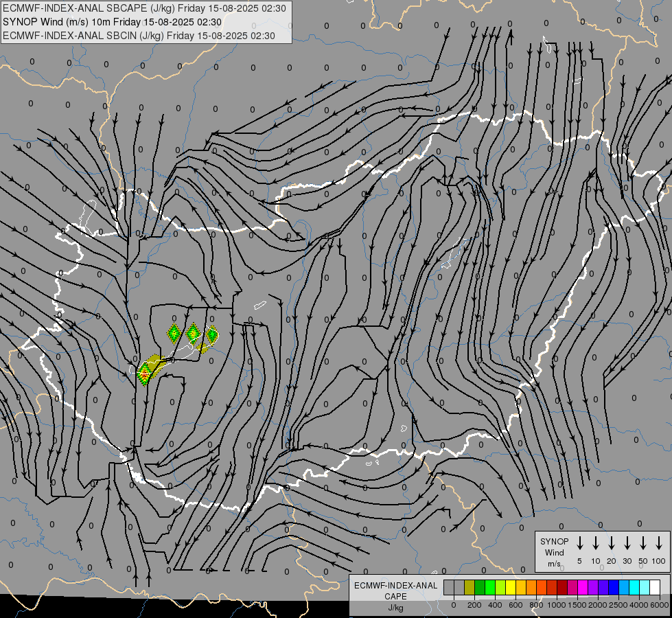
Task: Select the purple CAPE legend swatch
Action: coord(593,587)
